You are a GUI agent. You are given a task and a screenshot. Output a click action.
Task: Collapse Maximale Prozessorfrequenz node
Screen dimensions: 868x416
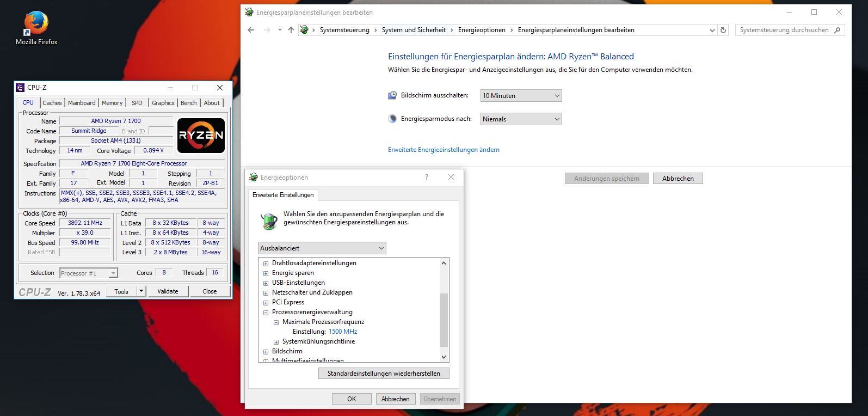point(276,322)
